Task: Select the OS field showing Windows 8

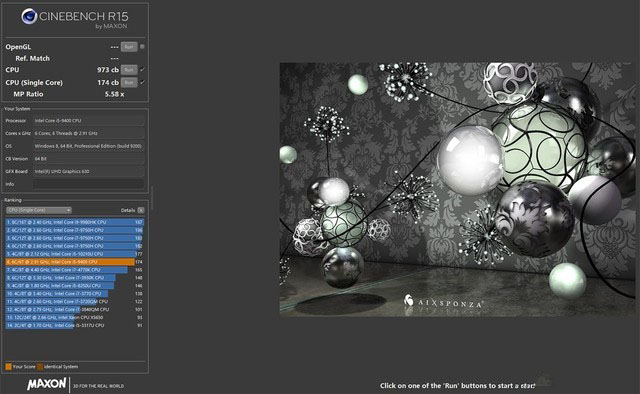Action: tap(89, 146)
